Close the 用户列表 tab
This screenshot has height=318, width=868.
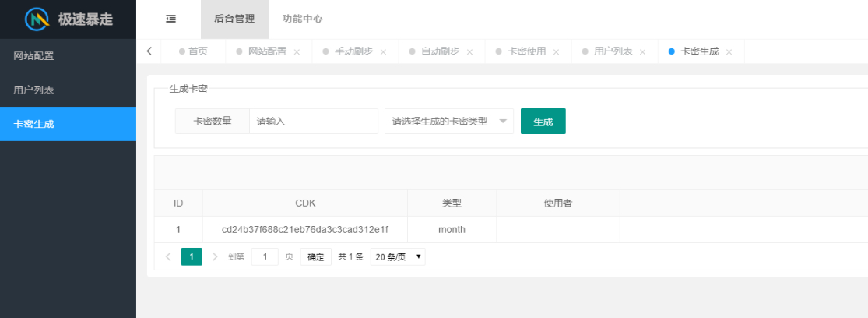(643, 52)
